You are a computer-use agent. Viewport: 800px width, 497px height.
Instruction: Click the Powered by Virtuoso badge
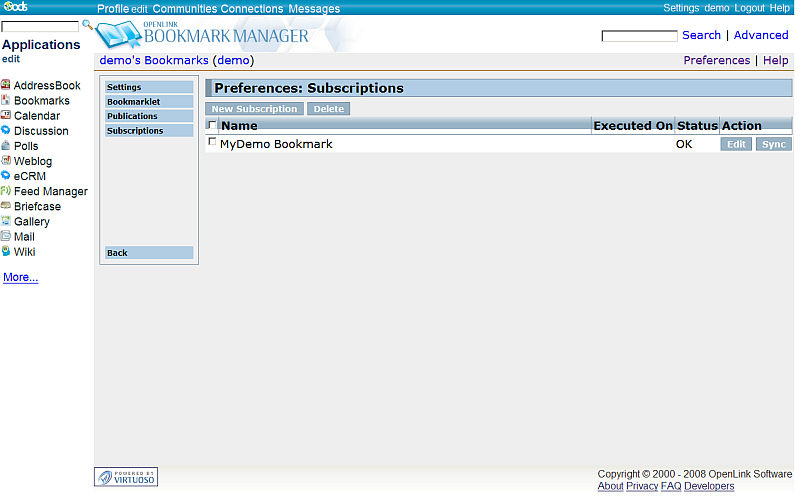(x=125, y=478)
